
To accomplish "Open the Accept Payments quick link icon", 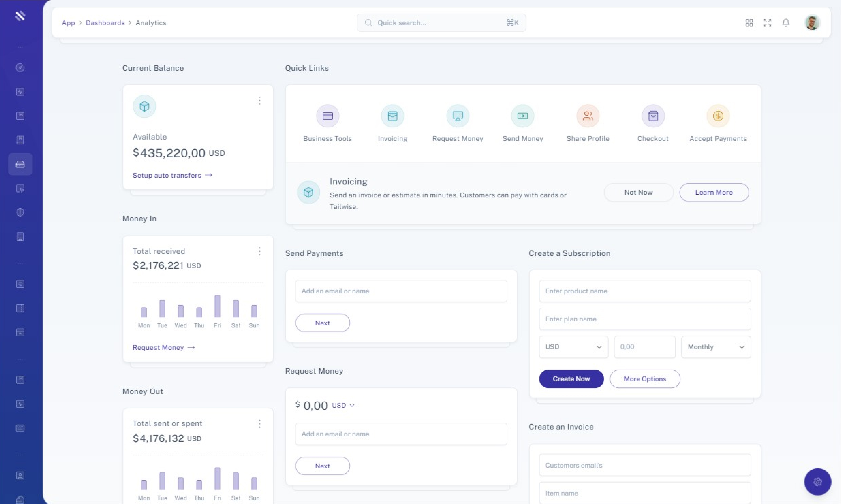I will [718, 116].
